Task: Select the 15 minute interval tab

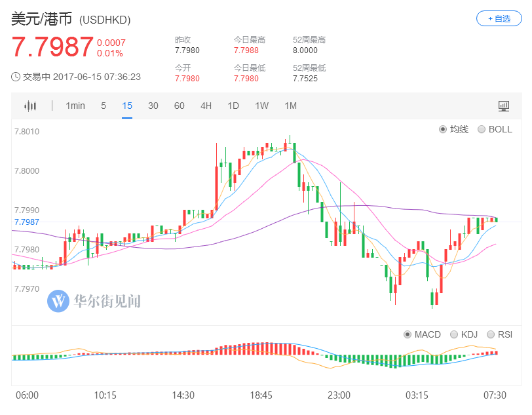Action: click(127, 106)
